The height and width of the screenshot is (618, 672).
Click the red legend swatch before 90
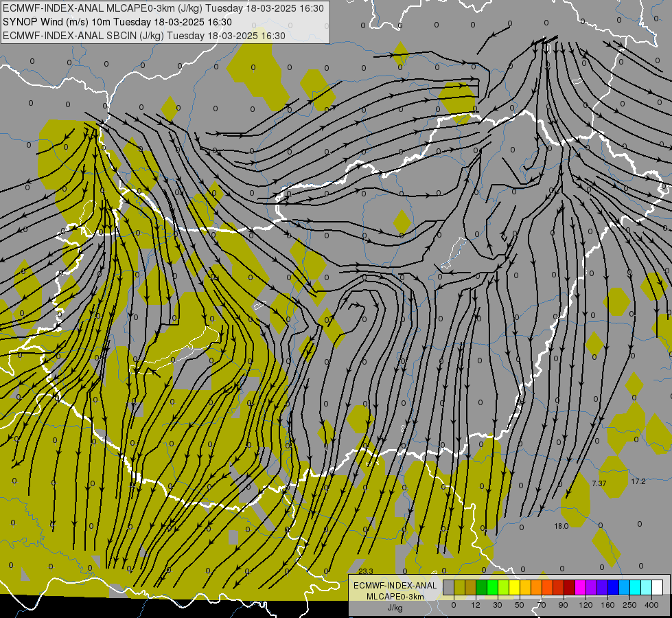pos(559,587)
